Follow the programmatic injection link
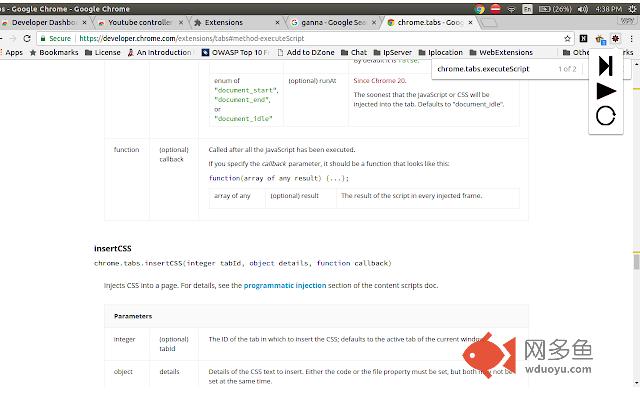Viewport: 640px width, 400px height. click(x=285, y=285)
